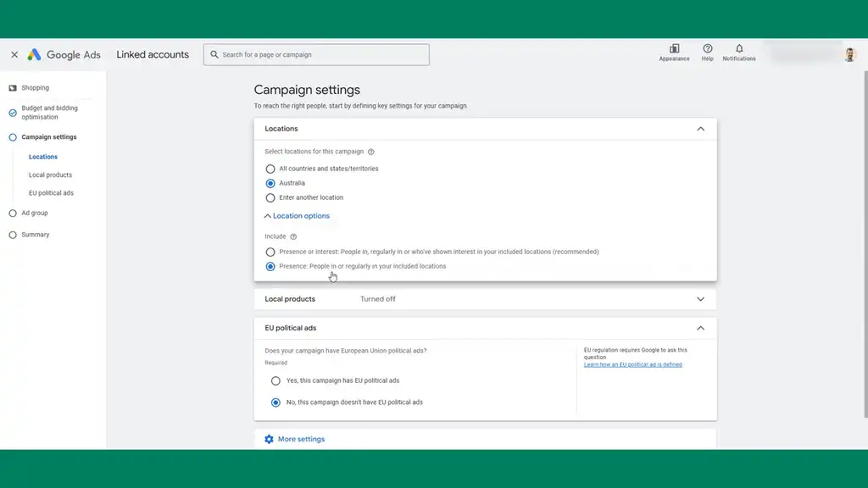This screenshot has width=868, height=488.
Task: Open Learn how an EU political ad is defined link
Action: coord(632,364)
